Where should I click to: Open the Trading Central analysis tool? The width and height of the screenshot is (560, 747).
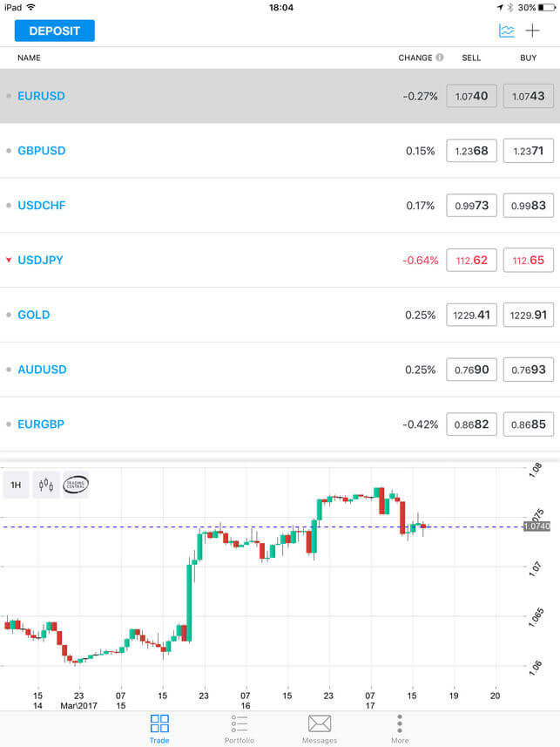click(x=76, y=485)
